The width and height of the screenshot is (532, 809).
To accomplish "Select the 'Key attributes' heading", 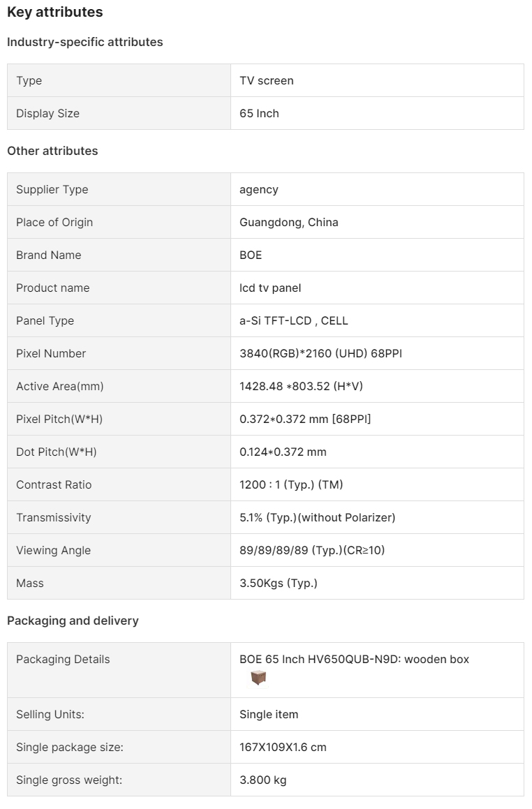I will 54,13.
